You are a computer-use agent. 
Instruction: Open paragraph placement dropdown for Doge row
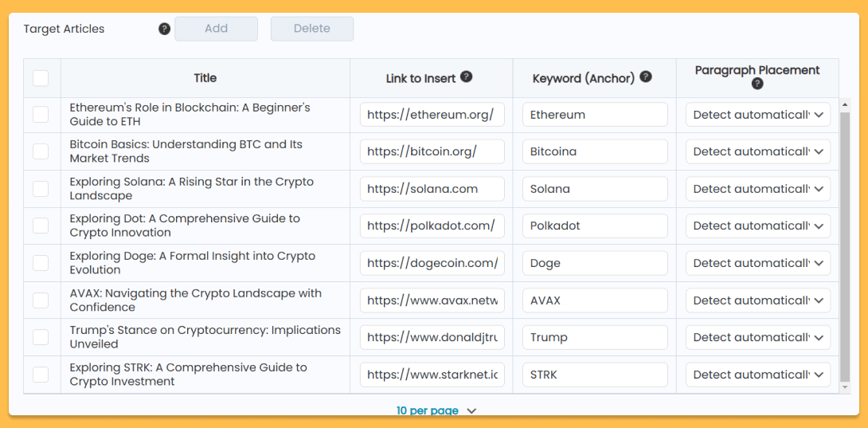(x=758, y=263)
